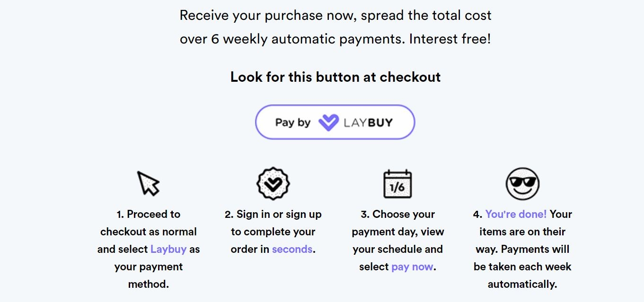
Task: Click the Laybuy heart badge icon
Action: [273, 183]
